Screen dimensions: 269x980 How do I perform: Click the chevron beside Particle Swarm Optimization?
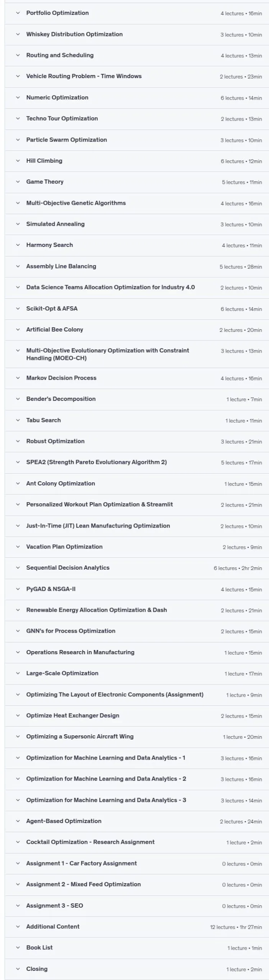18,140
